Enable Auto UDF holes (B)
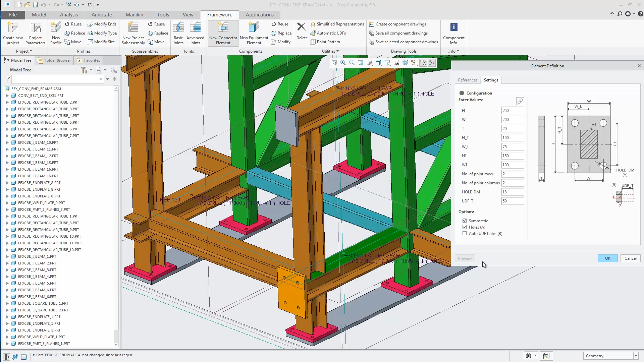Image resolution: width=644 pixels, height=362 pixels. (x=465, y=233)
